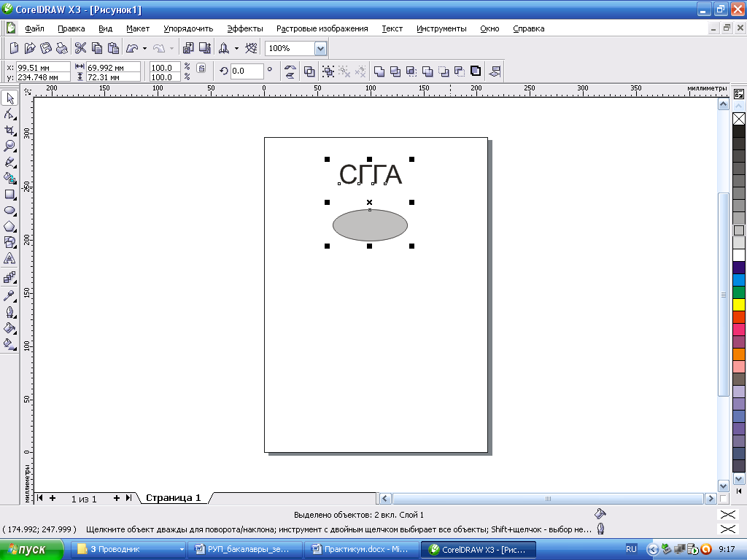This screenshot has width=747, height=560.
Task: Group the selected objects
Action: (328, 71)
